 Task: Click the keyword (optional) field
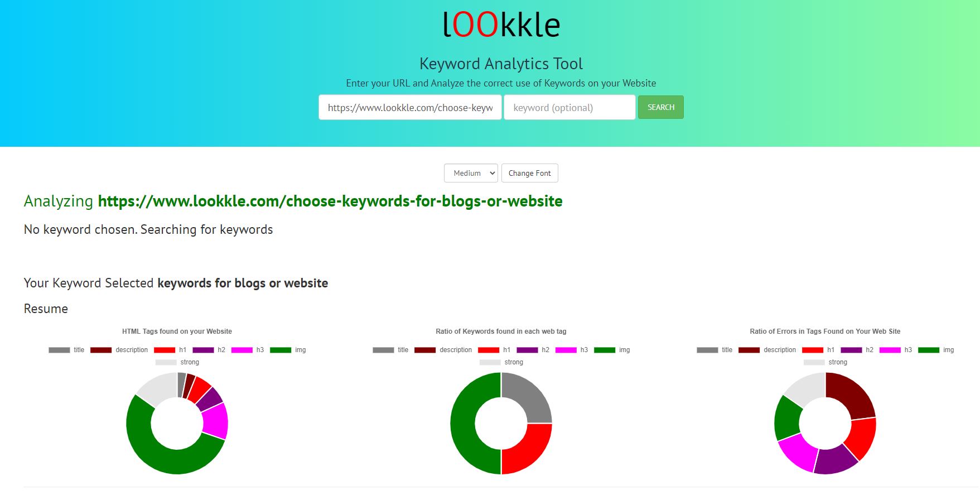[569, 107]
